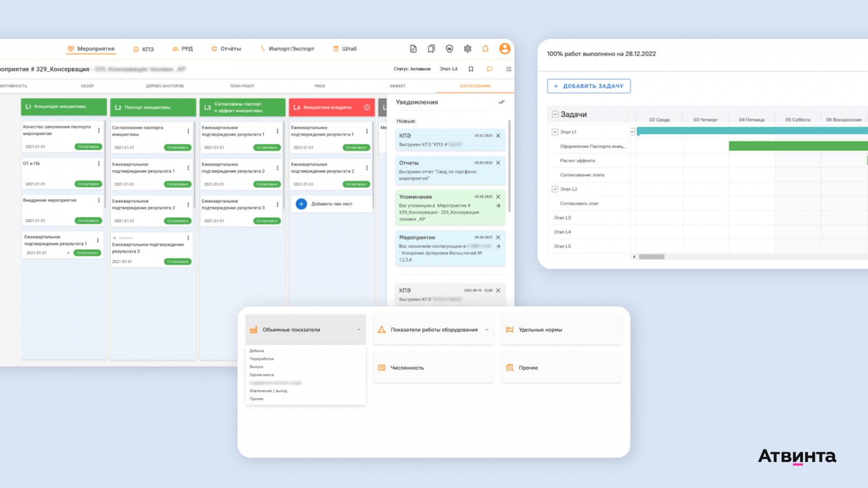Dismiss the Упоминания notification
This screenshot has width=868, height=488.
pyautogui.click(x=499, y=197)
